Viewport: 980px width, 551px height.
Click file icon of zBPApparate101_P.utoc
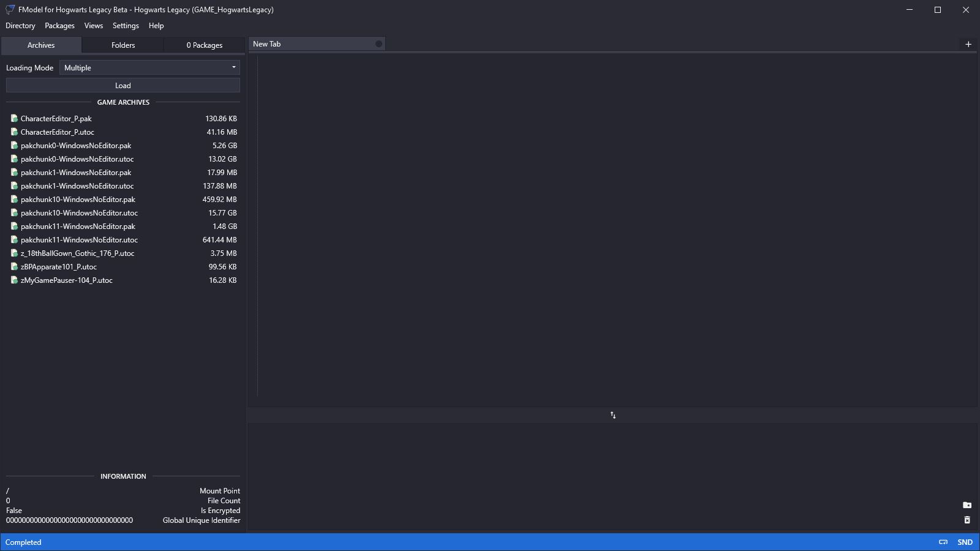coord(14,266)
